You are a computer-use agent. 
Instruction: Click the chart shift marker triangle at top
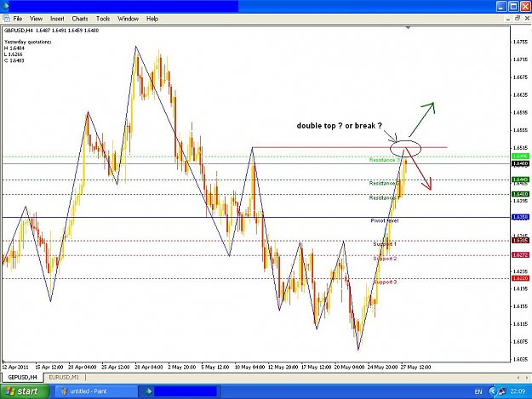coord(409,27)
